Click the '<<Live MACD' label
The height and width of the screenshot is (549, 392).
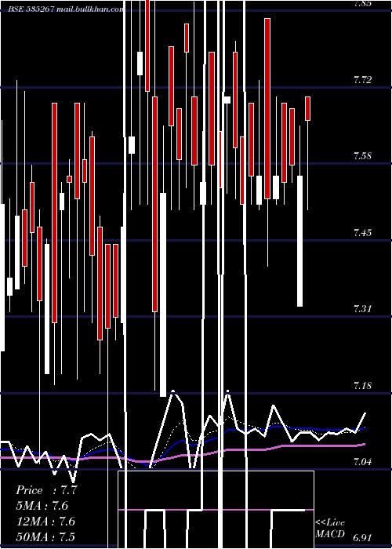(x=330, y=529)
